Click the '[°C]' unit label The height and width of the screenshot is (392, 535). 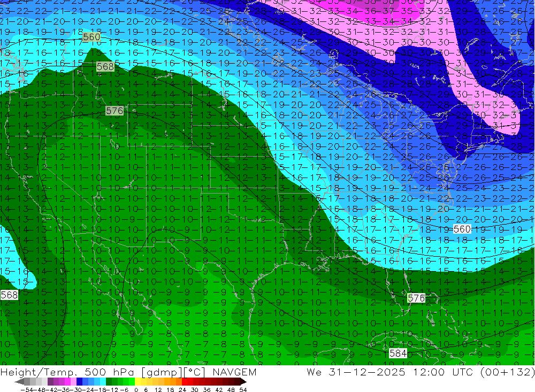(x=194, y=372)
